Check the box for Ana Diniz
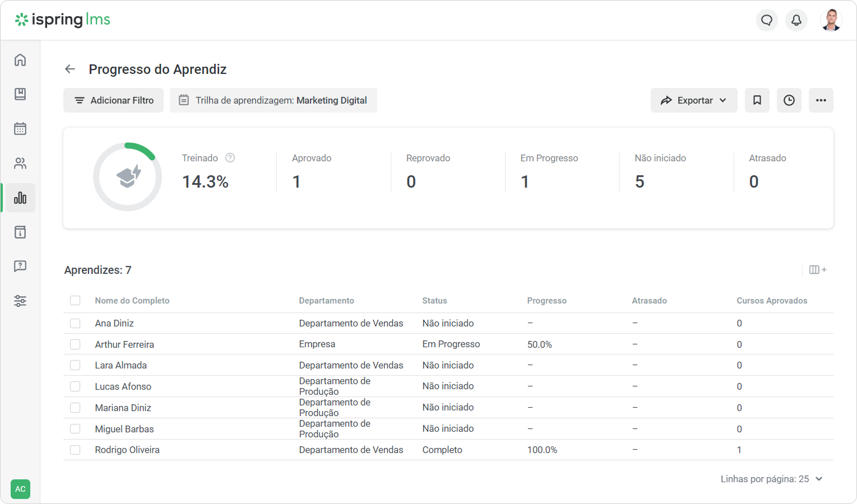 [75, 324]
